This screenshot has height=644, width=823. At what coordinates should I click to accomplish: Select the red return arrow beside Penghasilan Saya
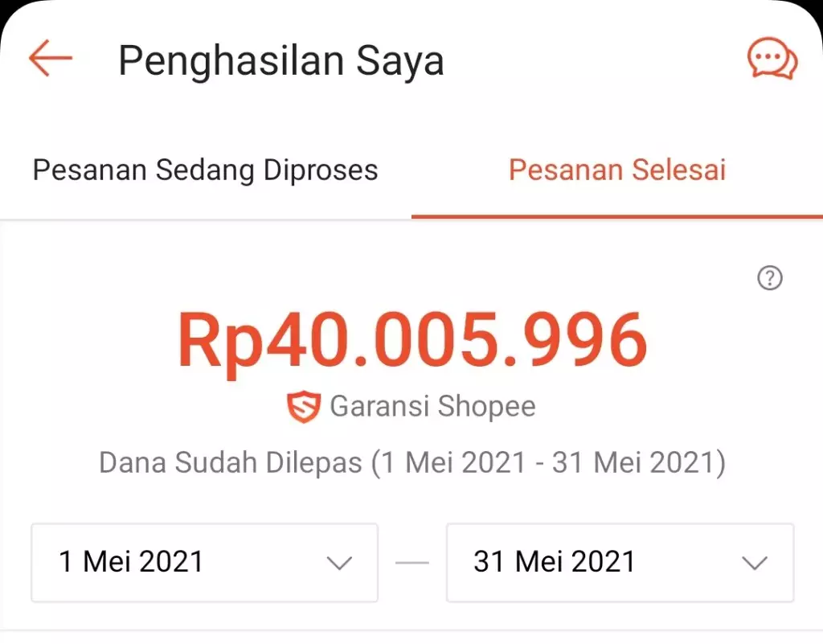[x=48, y=59]
